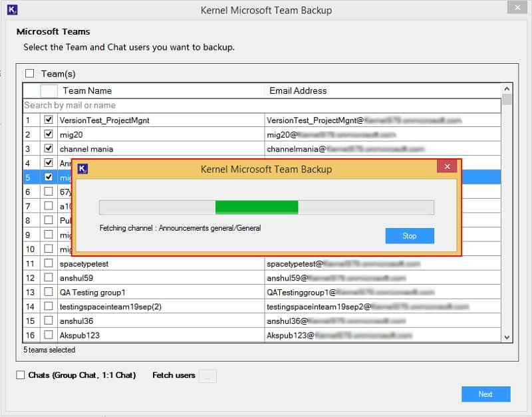This screenshot has height=417, width=532.
Task: Check the row 9 team checkbox
Action: point(49,235)
